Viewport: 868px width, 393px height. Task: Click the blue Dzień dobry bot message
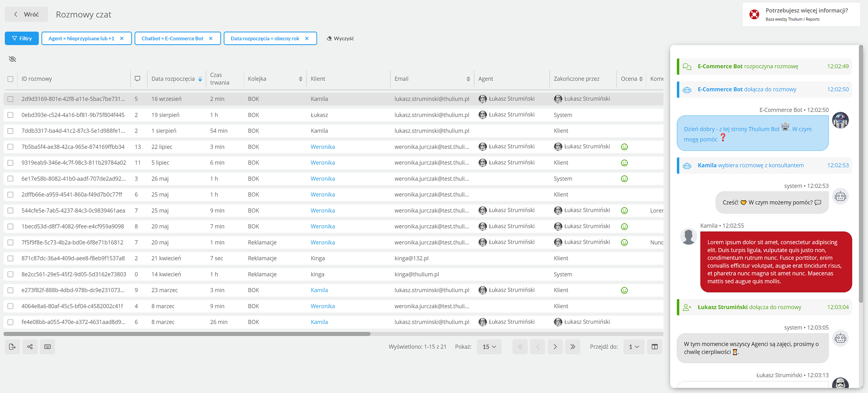pos(753,133)
